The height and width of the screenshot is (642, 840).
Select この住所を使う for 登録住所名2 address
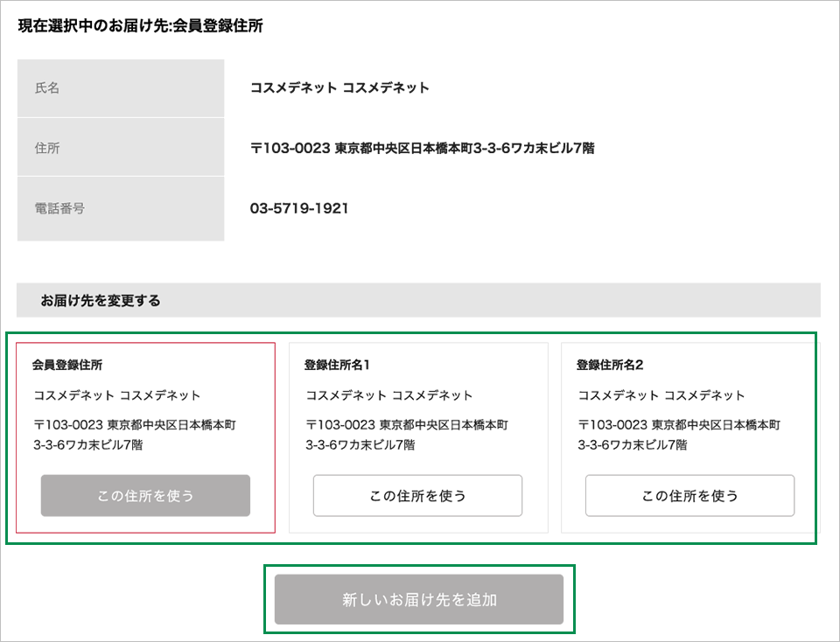[x=689, y=495]
